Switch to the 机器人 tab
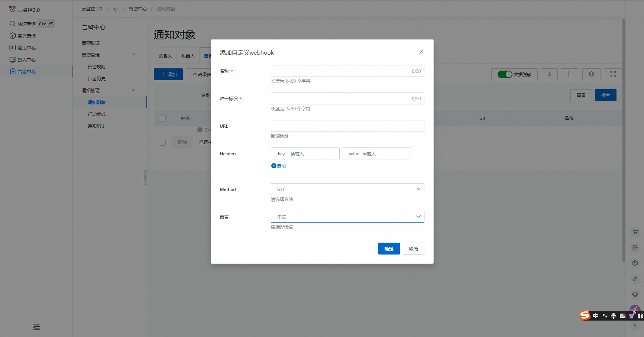This screenshot has width=644, height=337. click(188, 56)
